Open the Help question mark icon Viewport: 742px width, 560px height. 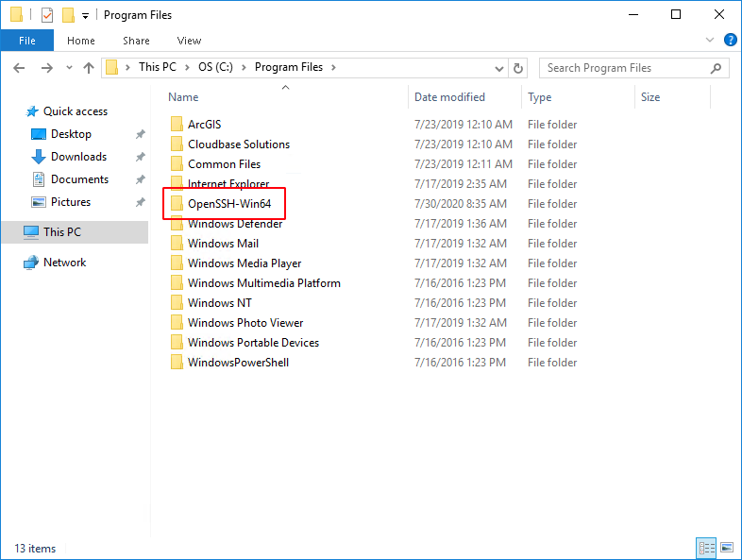730,41
